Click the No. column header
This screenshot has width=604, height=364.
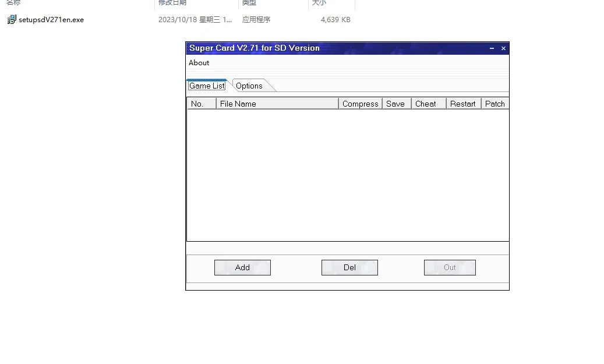tap(202, 104)
